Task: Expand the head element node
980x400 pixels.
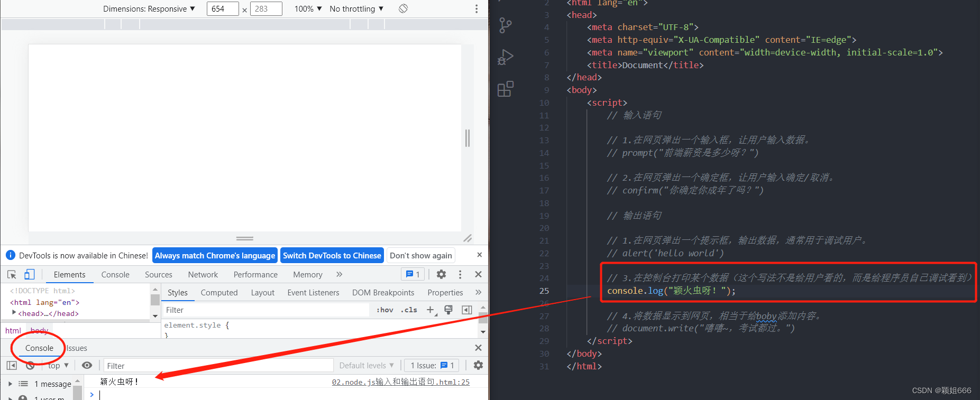Action: [14, 313]
